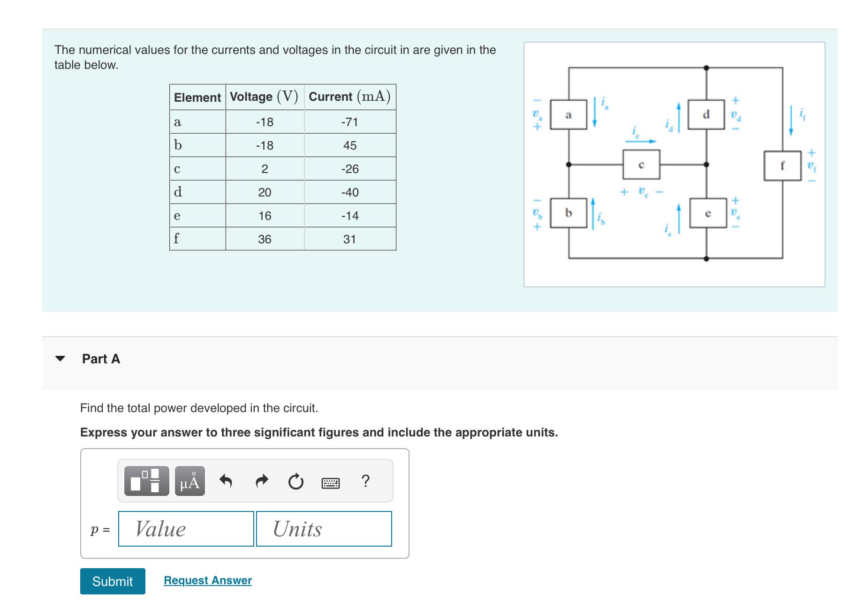Select element a's voltage cell
The image size is (849, 616).
coord(265,122)
